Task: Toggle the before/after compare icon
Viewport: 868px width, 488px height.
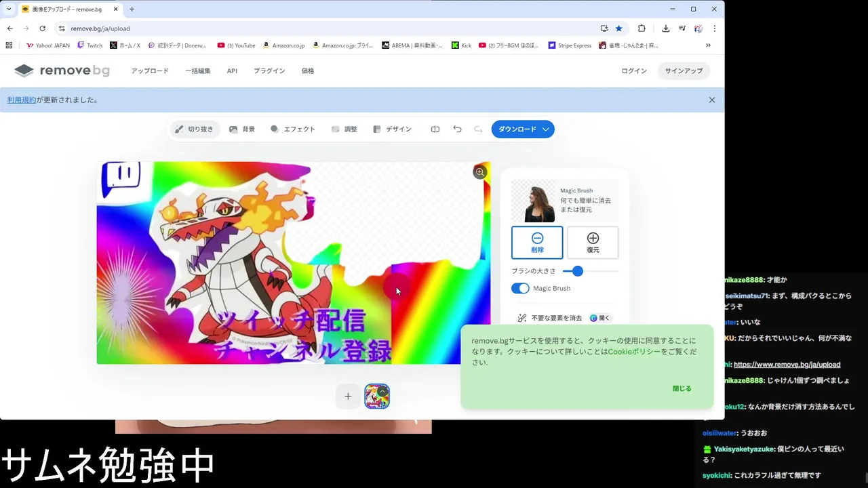Action: [435, 129]
